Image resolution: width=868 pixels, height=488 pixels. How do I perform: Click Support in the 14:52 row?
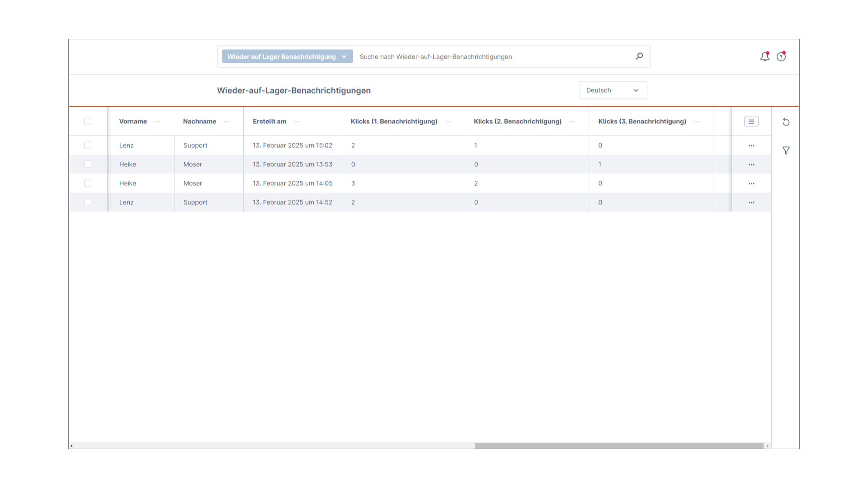tap(195, 202)
